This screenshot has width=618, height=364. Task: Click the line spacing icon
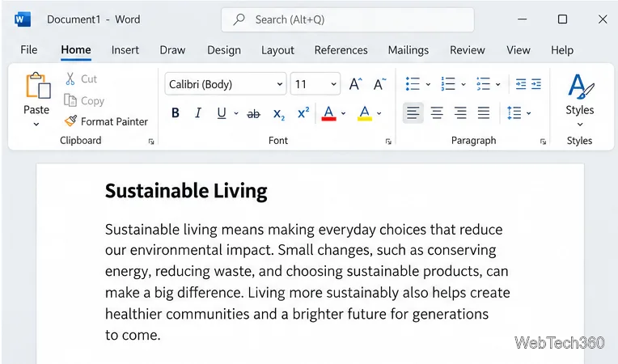pos(514,113)
